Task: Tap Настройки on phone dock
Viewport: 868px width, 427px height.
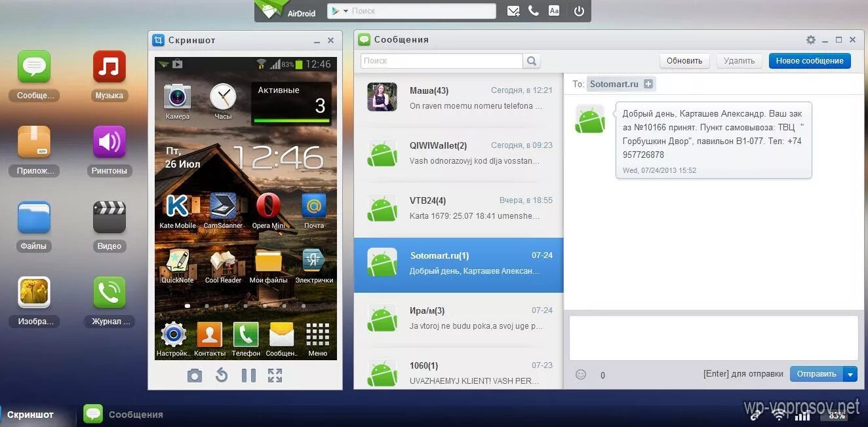Action: [174, 339]
